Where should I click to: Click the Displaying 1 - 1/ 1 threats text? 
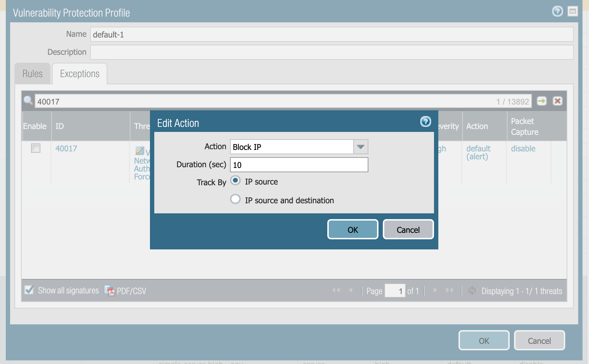(522, 291)
